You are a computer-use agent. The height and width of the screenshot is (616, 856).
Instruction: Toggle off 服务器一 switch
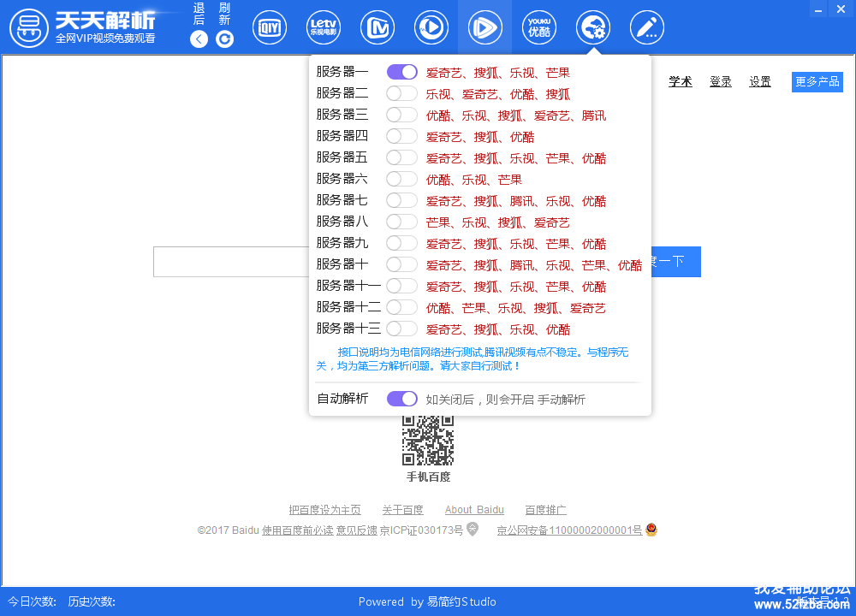[401, 72]
